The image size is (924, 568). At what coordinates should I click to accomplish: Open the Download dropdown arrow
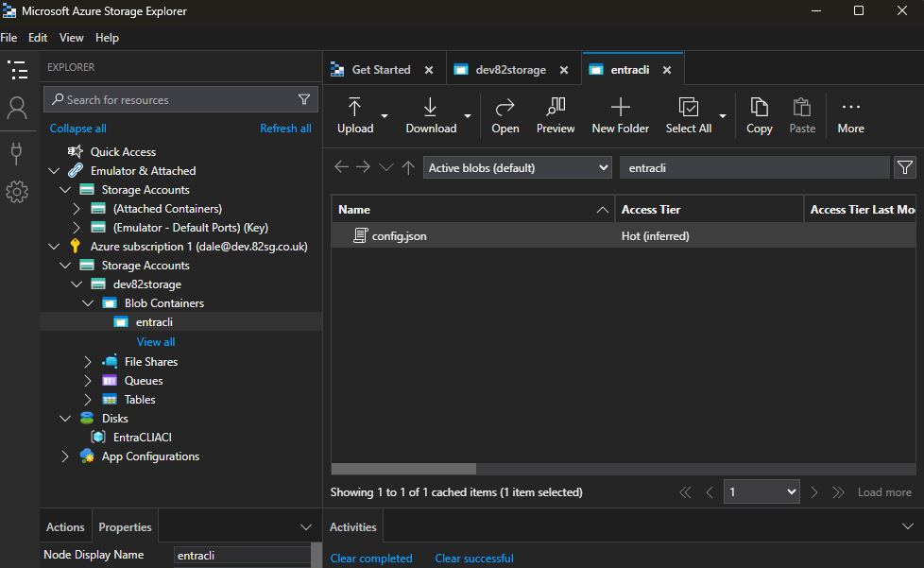[x=468, y=116]
